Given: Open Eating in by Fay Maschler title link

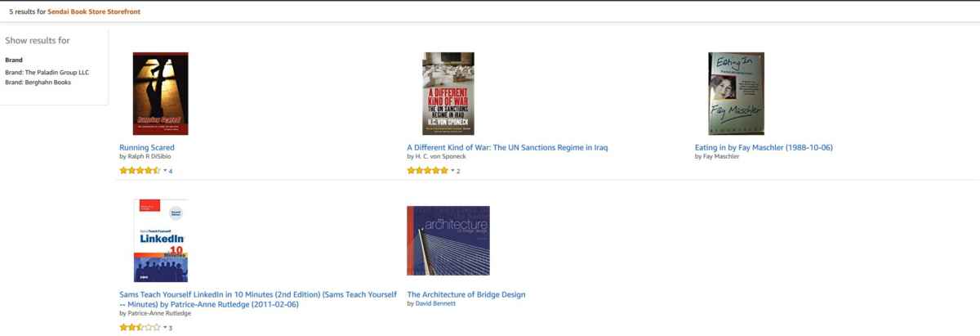Looking at the screenshot, I should coord(764,147).
